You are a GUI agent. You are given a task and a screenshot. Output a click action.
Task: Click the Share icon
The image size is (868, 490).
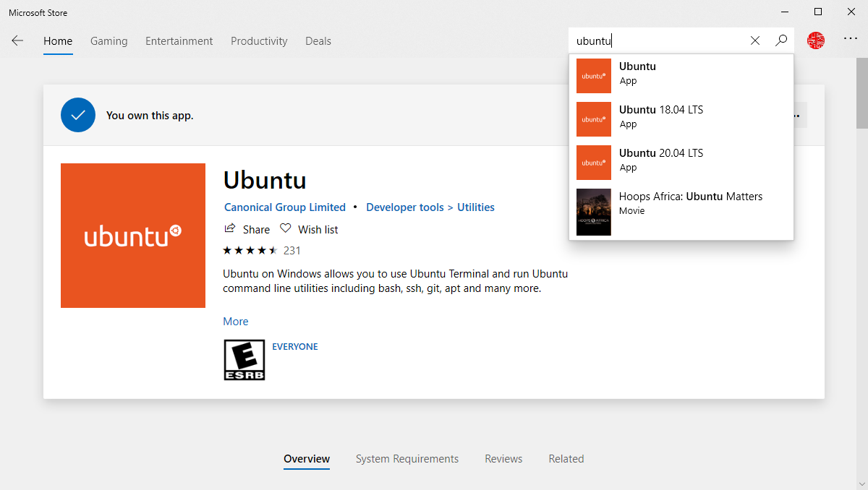coord(230,228)
